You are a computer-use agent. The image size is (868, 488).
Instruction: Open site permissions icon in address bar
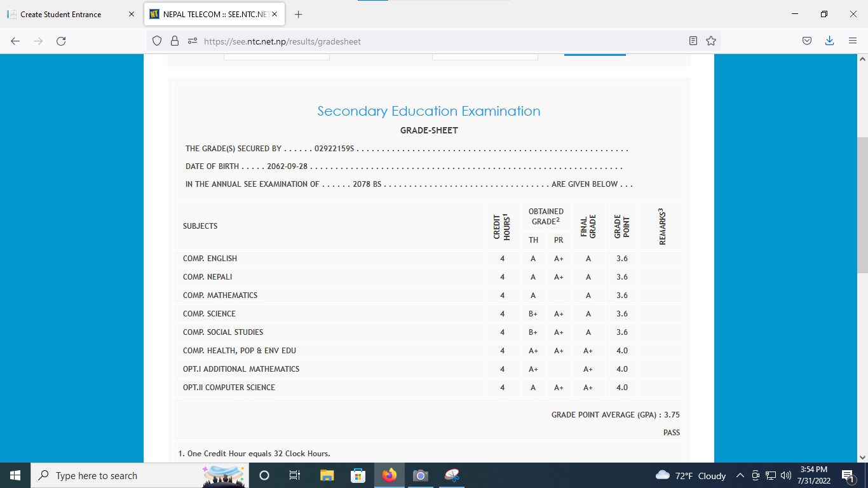[192, 41]
